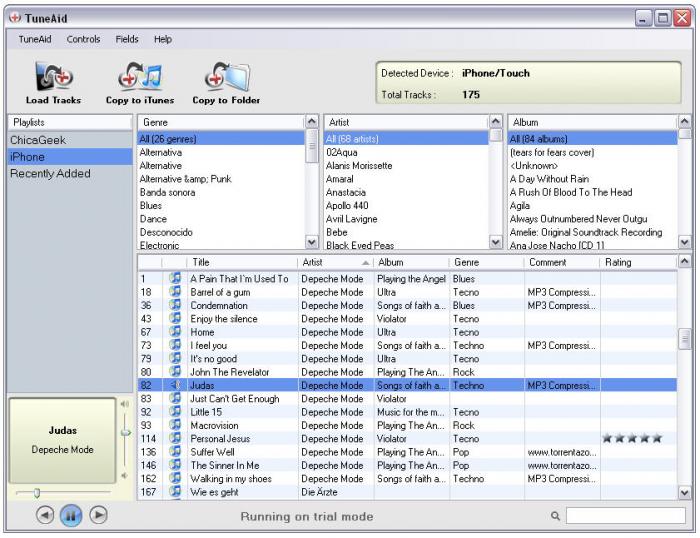
Task: Click the Load Tracks icon
Action: (x=52, y=78)
